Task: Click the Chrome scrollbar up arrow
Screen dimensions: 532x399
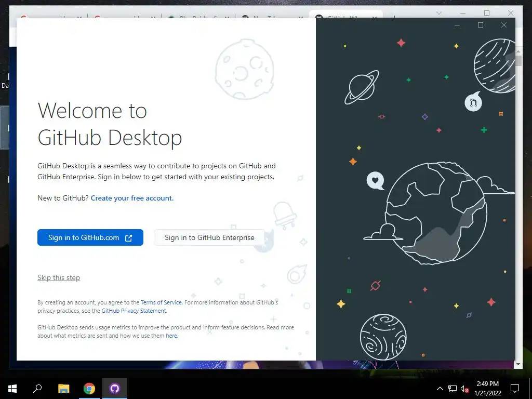Action: (518, 51)
